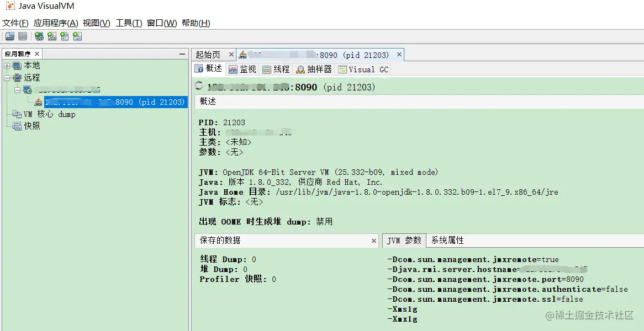Image resolution: width=644 pixels, height=331 pixels.
Task: Select the 快照 tree item
Action: pyautogui.click(x=31, y=126)
